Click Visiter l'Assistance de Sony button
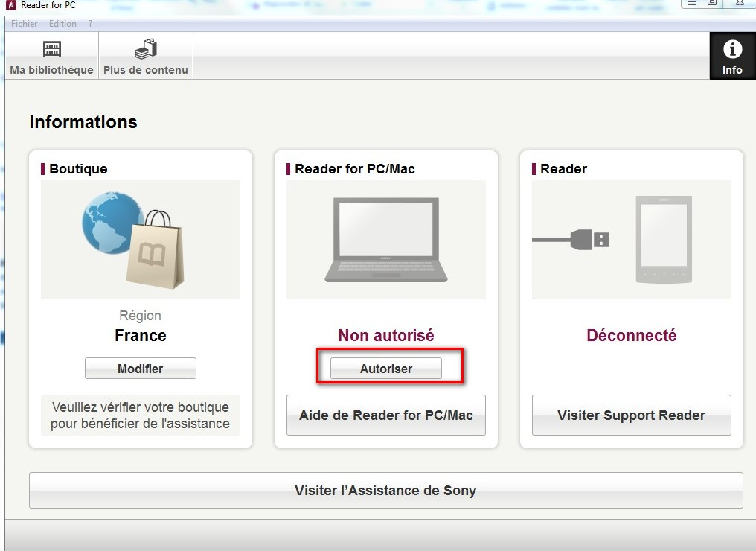The width and height of the screenshot is (756, 551). [x=385, y=490]
